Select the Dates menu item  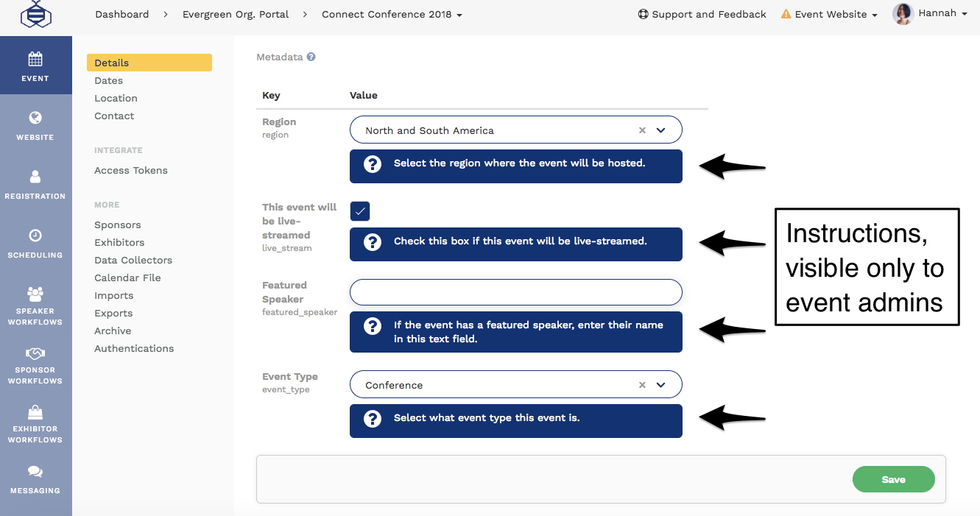click(x=108, y=81)
